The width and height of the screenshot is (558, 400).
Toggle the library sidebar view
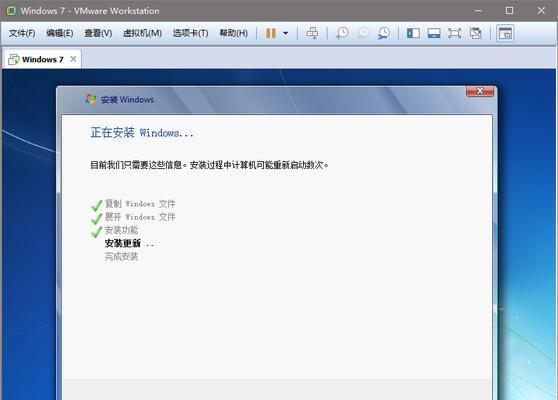pyautogui.click(x=413, y=33)
